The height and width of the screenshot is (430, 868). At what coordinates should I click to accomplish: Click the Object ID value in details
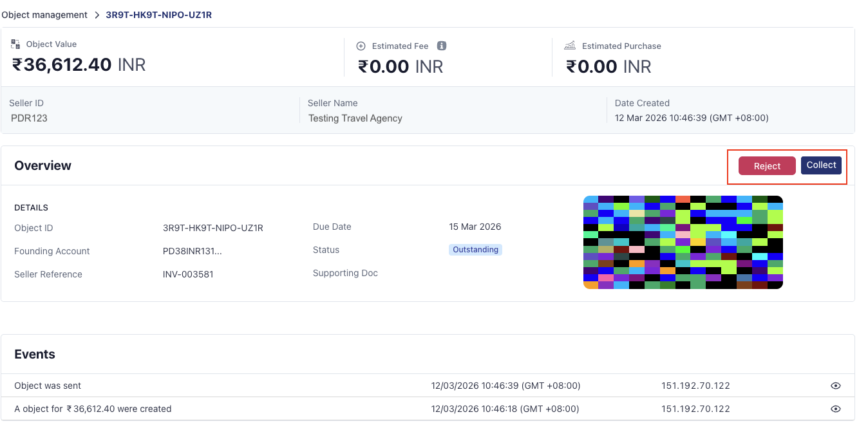pyautogui.click(x=212, y=228)
